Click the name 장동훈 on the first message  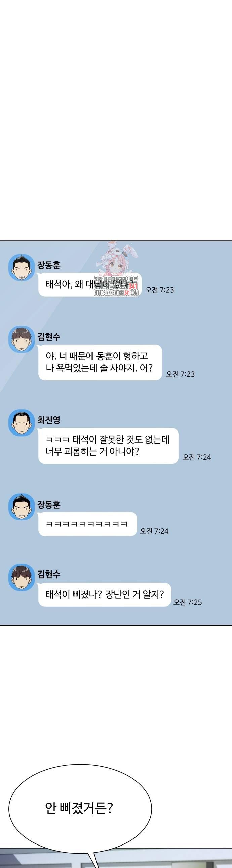[48, 265]
